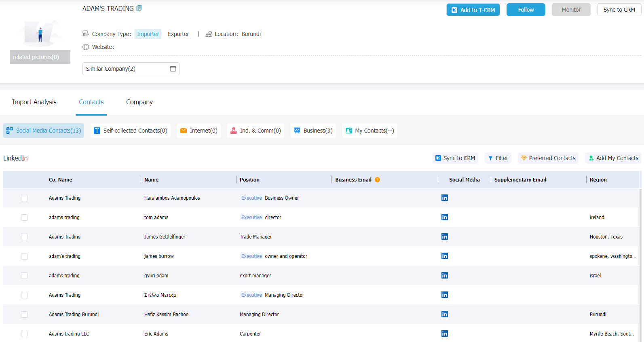Click 'exort manager' position cell
The image size is (644, 342).
(255, 276)
